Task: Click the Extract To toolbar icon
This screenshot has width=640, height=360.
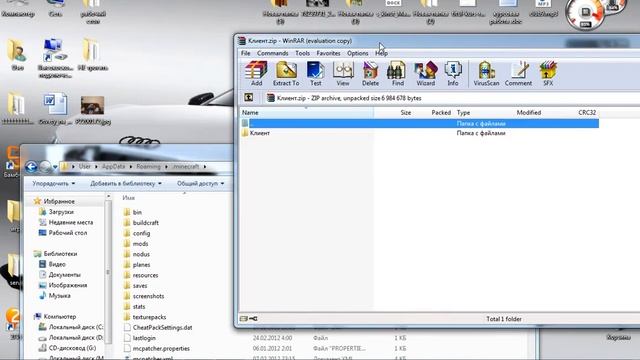Action: click(286, 73)
